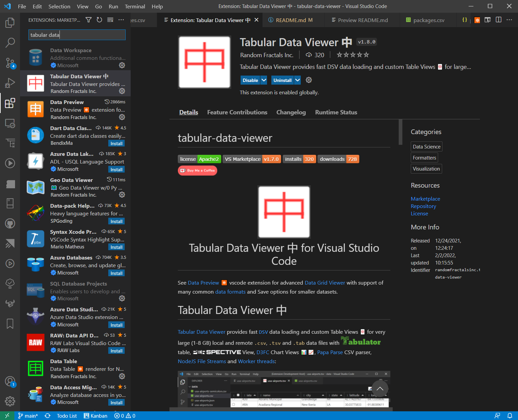The image size is (518, 420).
Task: Open Runtime Status tab
Action: (336, 112)
